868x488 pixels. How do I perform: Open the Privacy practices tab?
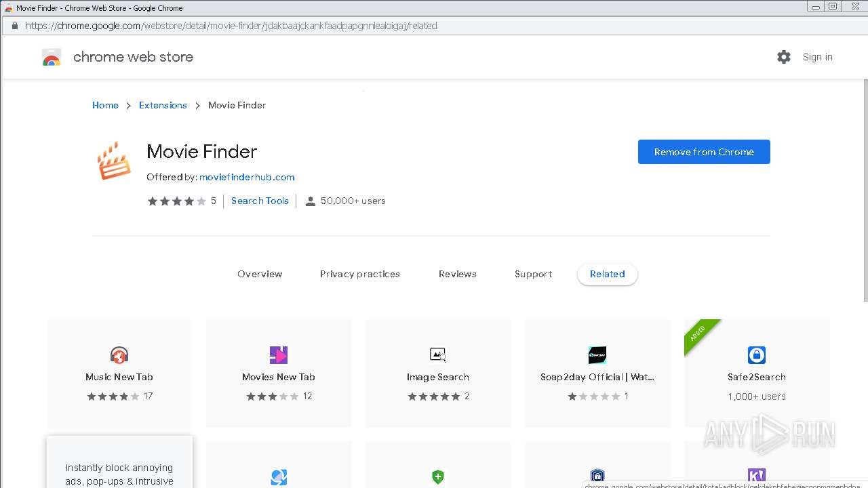[360, 274]
